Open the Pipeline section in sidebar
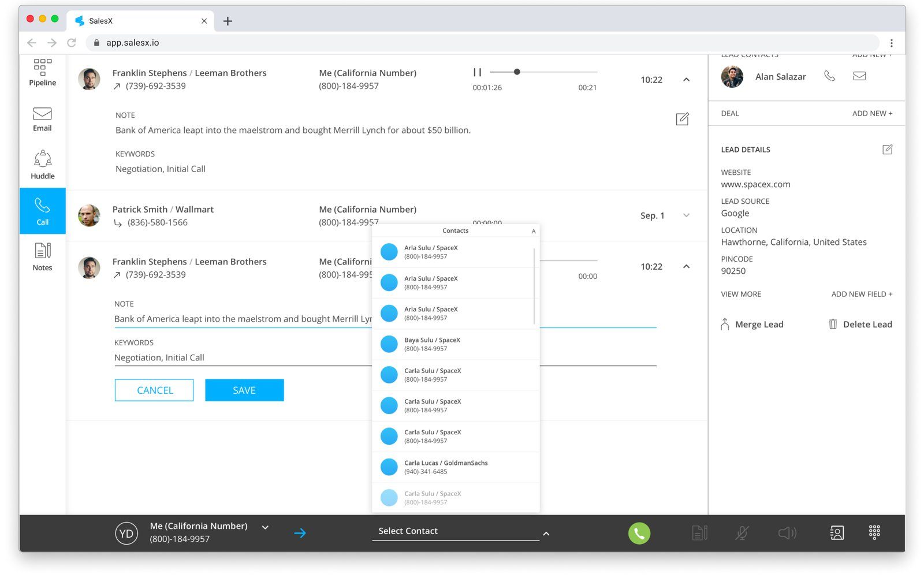Image resolution: width=924 pixels, height=585 pixels. (42, 72)
